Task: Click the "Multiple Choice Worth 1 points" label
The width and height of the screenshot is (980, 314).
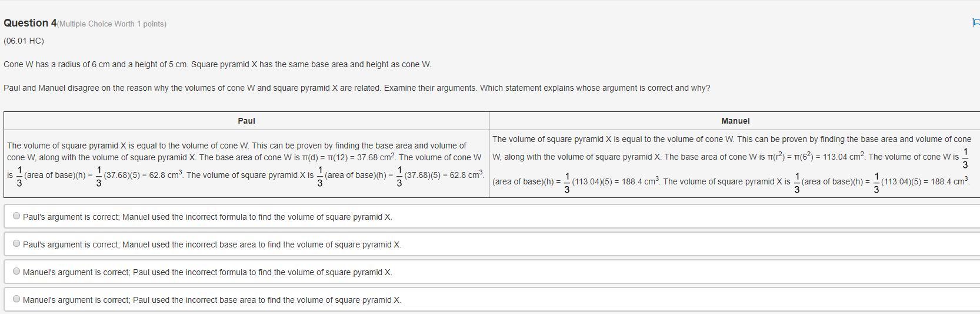Action: coord(112,24)
